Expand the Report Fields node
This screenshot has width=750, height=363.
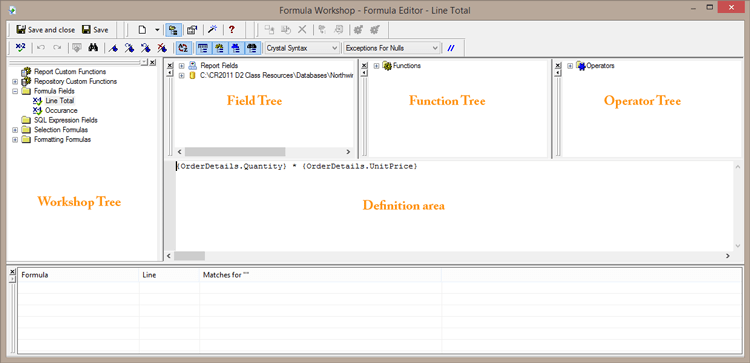coord(182,66)
